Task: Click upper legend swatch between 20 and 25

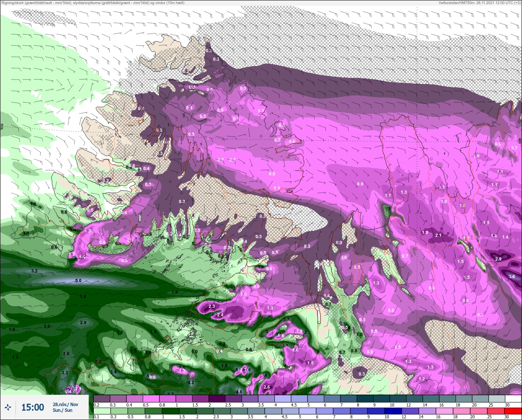Action: click(480, 398)
